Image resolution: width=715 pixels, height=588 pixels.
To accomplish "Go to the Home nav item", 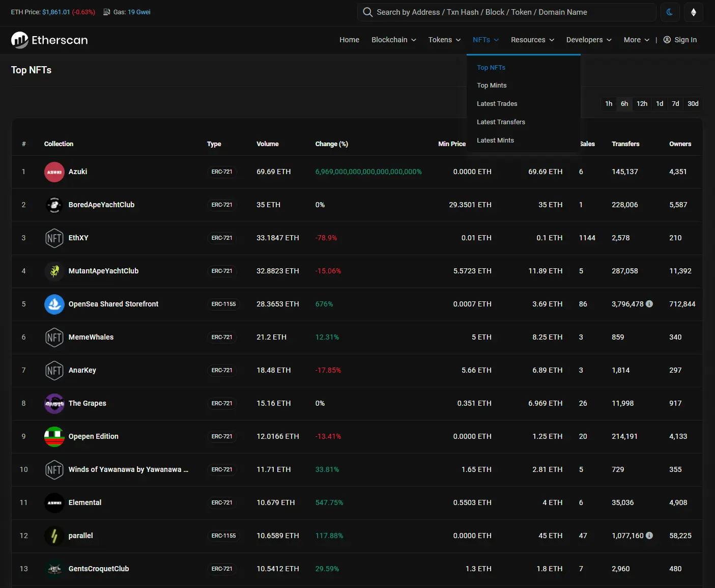I will pos(350,40).
